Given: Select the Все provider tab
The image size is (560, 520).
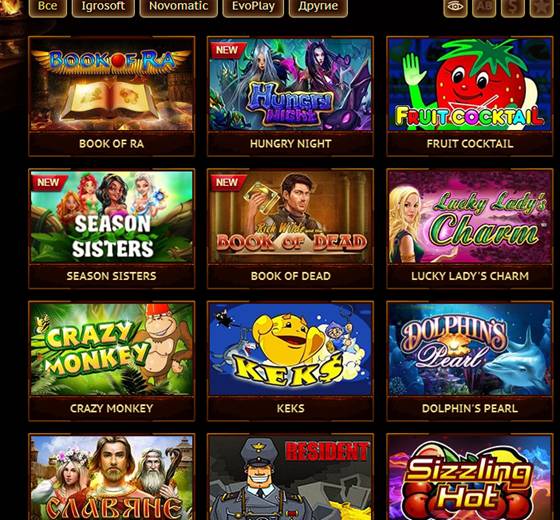Looking at the screenshot, I should (x=48, y=6).
